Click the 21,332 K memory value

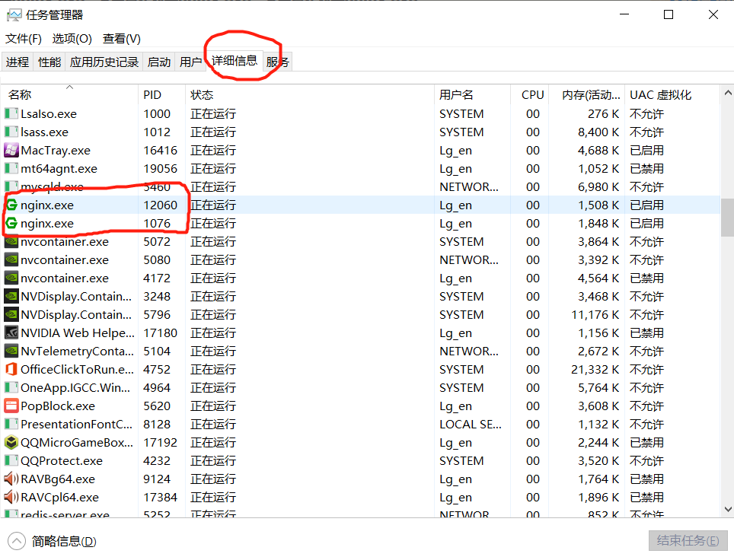(595, 369)
